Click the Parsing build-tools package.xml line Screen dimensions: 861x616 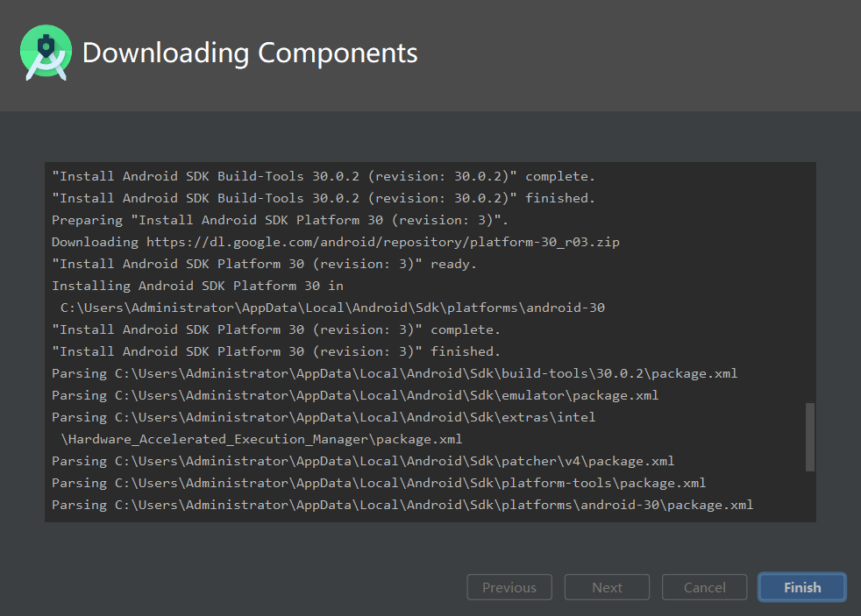pos(395,373)
